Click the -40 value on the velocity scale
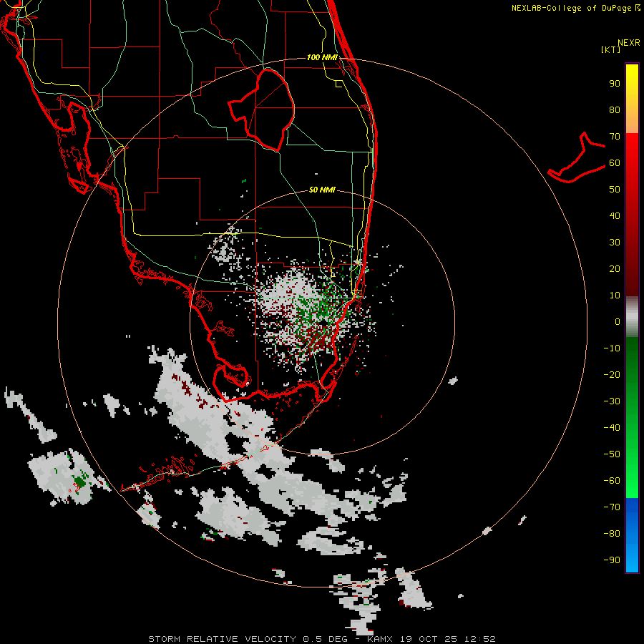Image resolution: width=644 pixels, height=644 pixels. tap(612, 428)
